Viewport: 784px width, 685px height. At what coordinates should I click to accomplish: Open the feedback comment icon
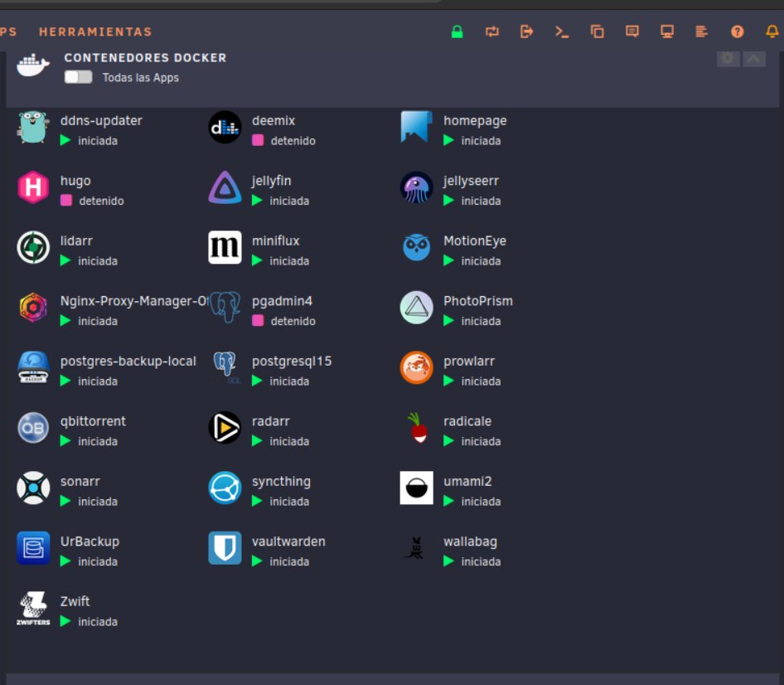(632, 32)
